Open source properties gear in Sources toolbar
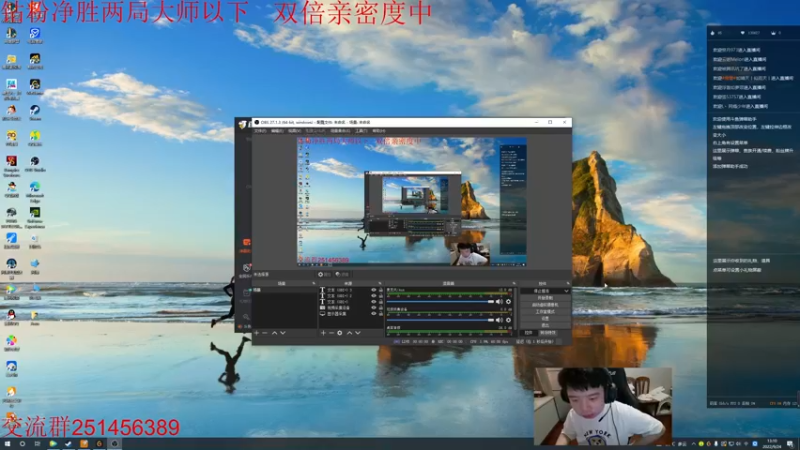Screen dimensions: 800x450 click(340, 333)
